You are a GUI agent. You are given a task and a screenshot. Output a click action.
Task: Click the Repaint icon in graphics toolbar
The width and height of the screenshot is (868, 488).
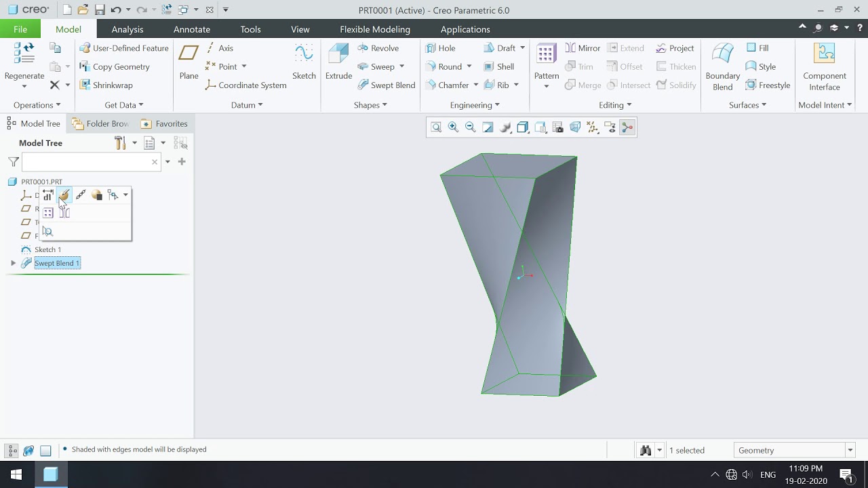coord(488,127)
